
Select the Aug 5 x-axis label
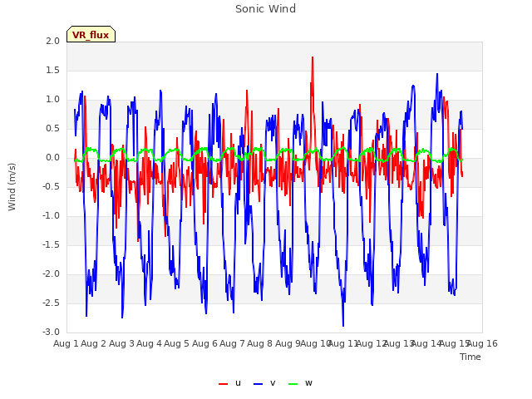click(x=177, y=343)
